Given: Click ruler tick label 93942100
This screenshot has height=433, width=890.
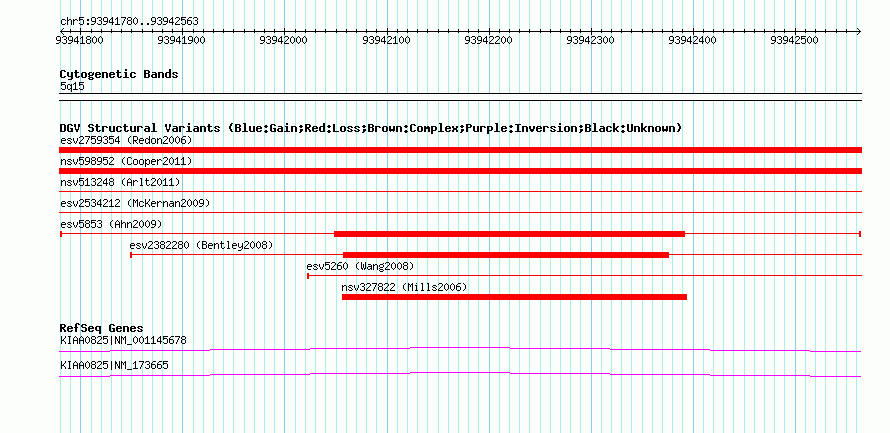Looking at the screenshot, I should click(x=387, y=40).
